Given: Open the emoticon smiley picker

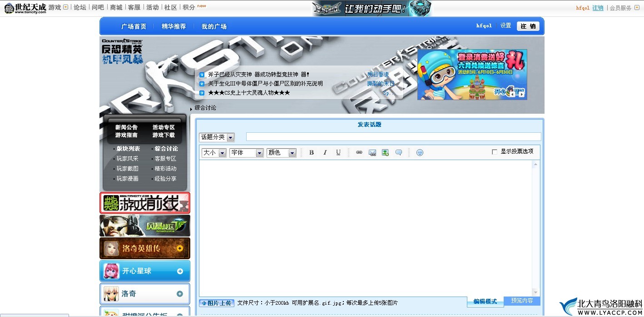Looking at the screenshot, I should tap(420, 153).
